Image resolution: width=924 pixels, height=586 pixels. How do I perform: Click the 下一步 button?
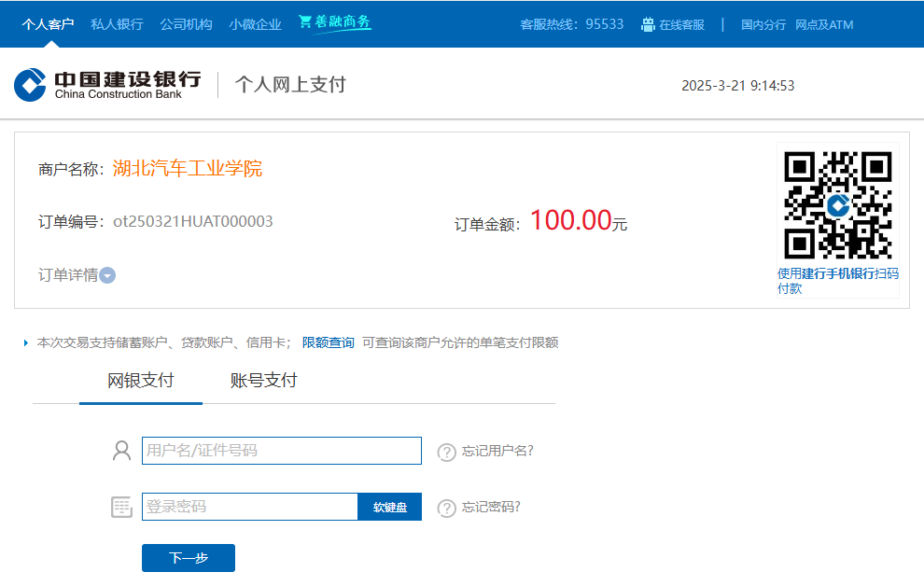[x=189, y=558]
